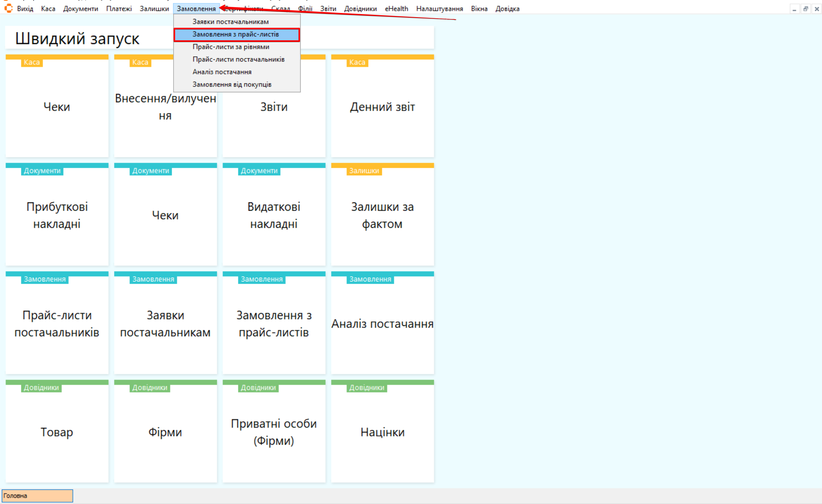
Task: Open the Налаштування menu
Action: coord(439,8)
